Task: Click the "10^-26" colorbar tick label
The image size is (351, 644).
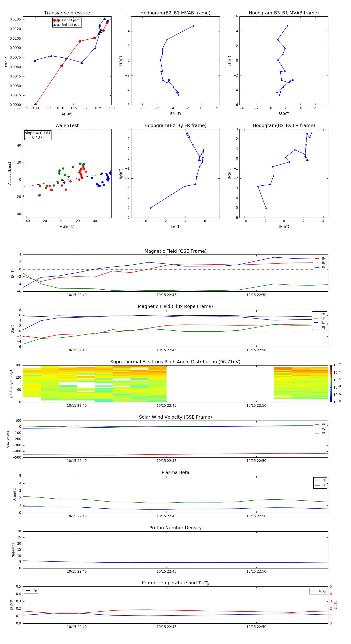Action: click(x=337, y=365)
